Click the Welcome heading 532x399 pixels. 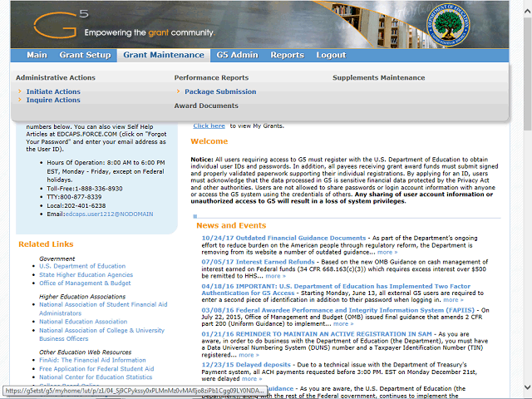coord(209,141)
